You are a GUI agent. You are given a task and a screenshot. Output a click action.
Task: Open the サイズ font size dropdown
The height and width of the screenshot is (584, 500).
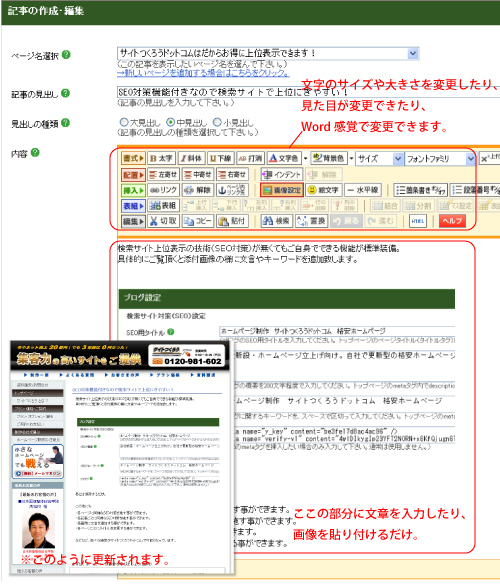[x=379, y=159]
